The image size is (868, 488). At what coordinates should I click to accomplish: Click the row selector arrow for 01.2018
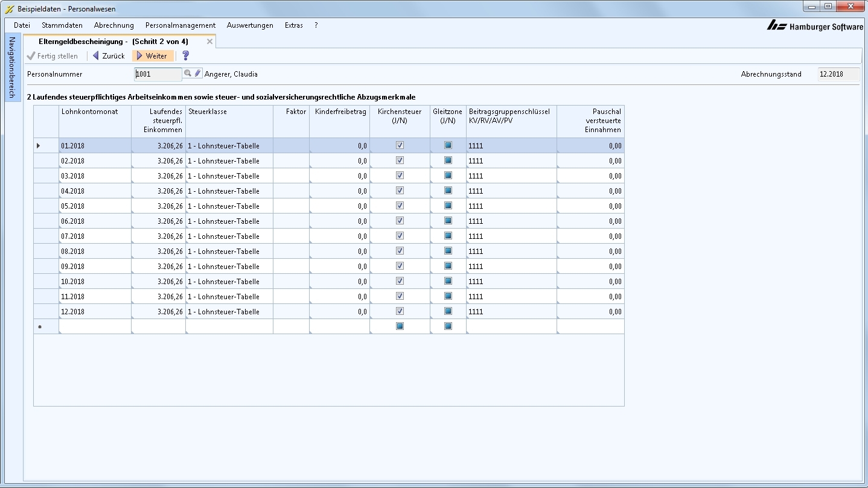pyautogui.click(x=39, y=145)
